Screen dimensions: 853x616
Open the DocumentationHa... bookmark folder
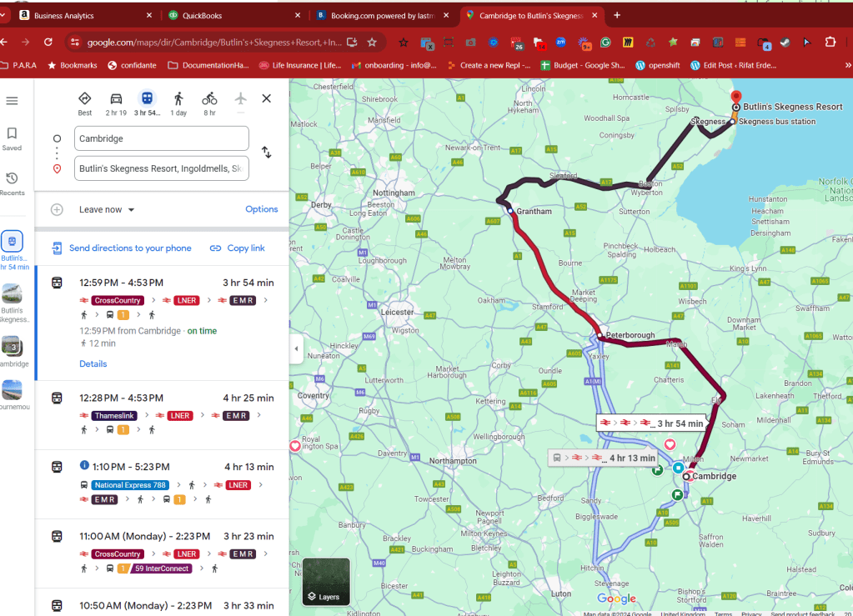209,65
